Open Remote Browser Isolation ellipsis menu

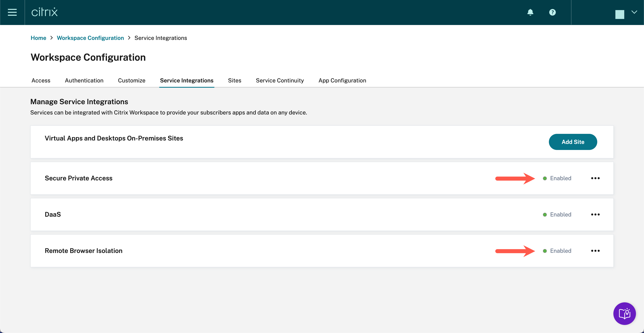tap(595, 251)
